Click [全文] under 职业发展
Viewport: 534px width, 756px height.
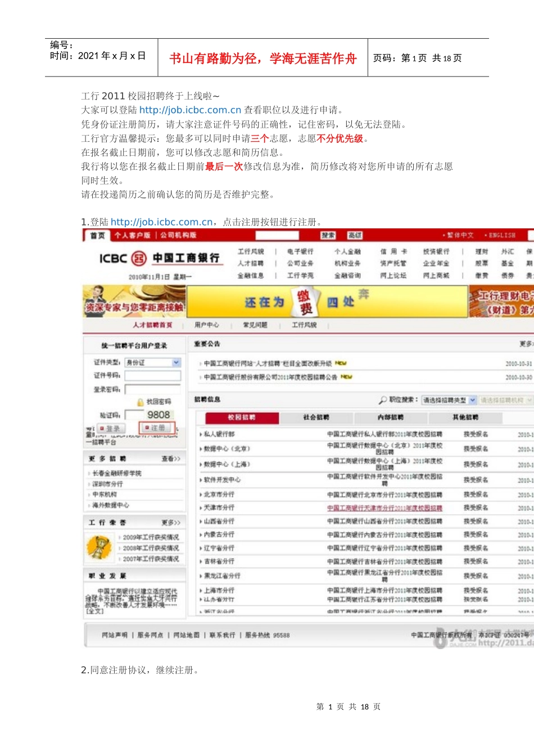click(x=94, y=611)
